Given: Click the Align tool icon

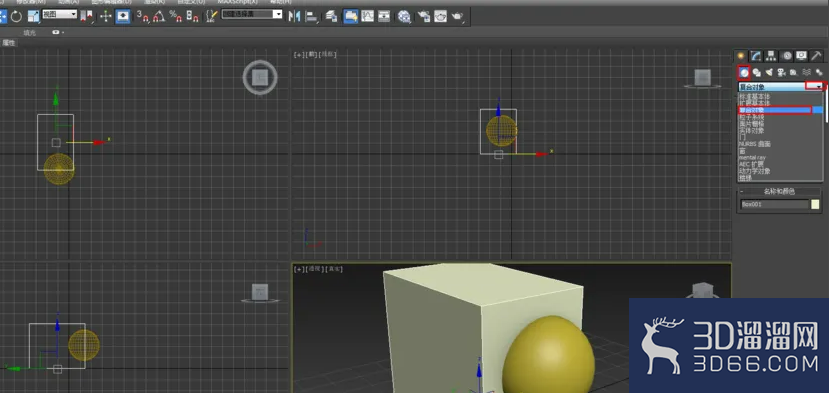Looking at the screenshot, I should 311,16.
